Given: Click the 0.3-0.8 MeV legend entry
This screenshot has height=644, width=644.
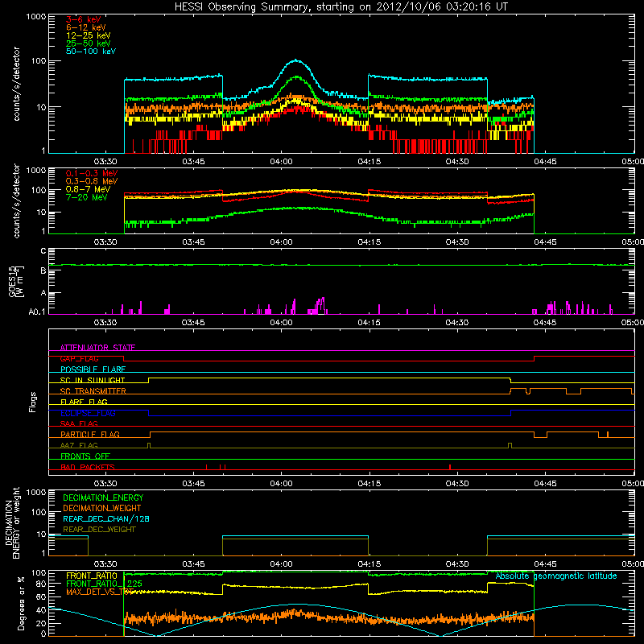Looking at the screenshot, I should click(x=92, y=181).
